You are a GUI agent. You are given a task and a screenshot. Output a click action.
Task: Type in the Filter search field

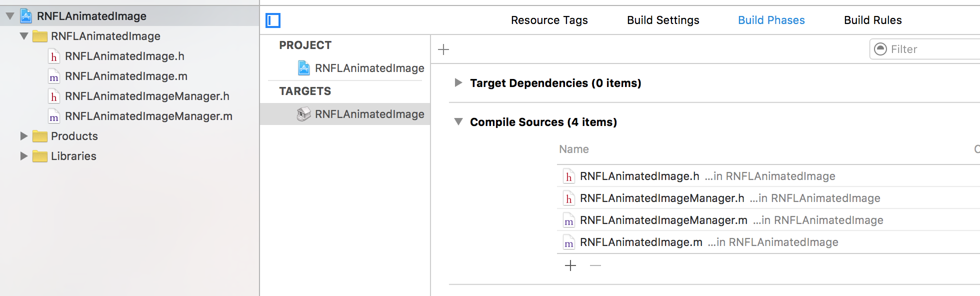pos(930,49)
